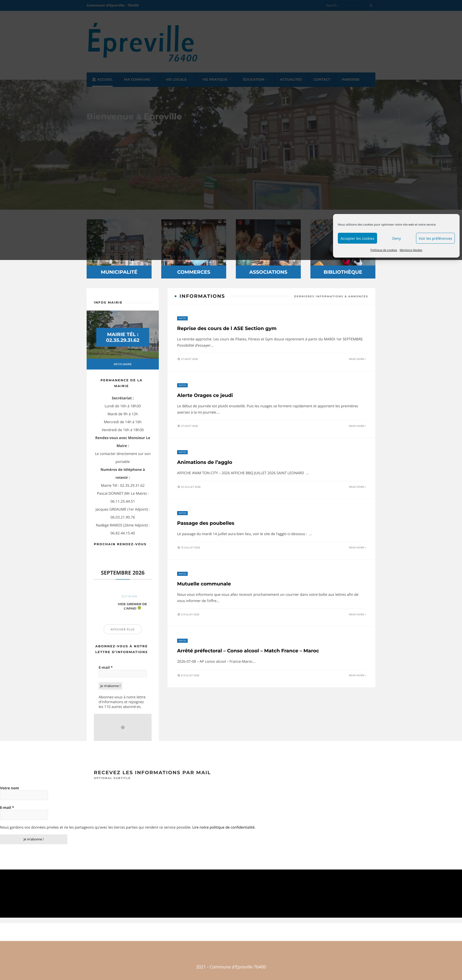Click into the top Search field
The width and height of the screenshot is (462, 980).
coord(346,5)
